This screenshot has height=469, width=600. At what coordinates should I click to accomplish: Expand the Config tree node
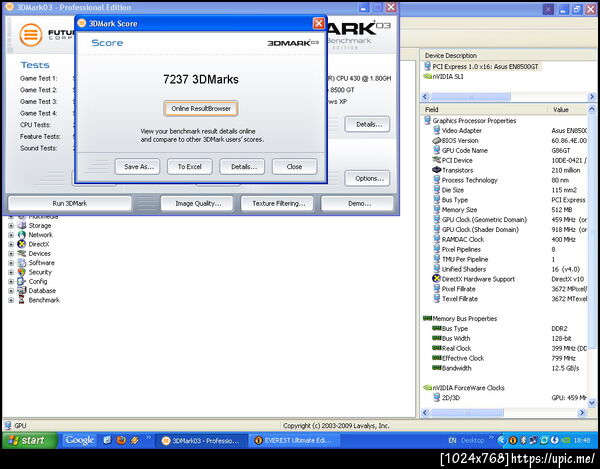coord(11,282)
